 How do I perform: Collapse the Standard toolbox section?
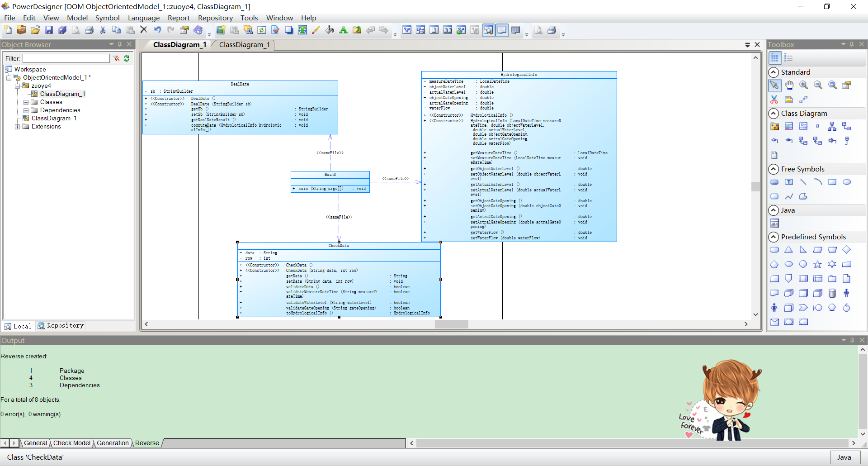[x=774, y=72]
